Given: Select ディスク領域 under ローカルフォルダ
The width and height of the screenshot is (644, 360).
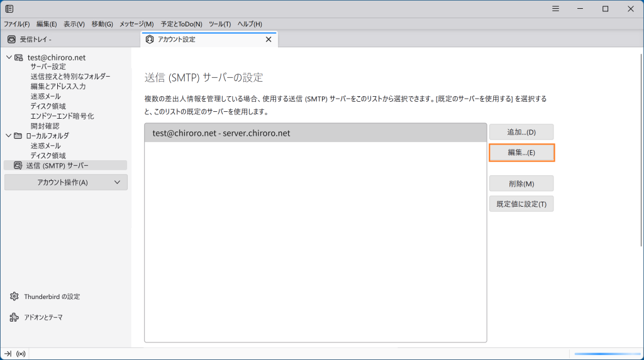Looking at the screenshot, I should point(48,156).
